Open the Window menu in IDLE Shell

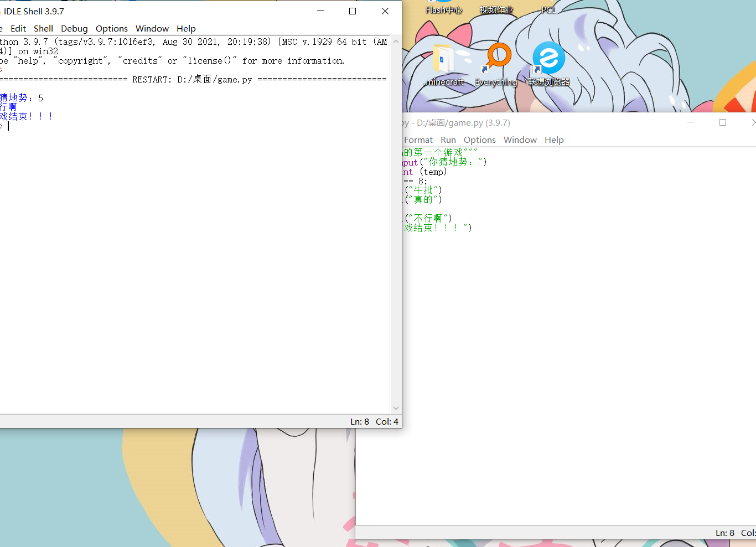pyautogui.click(x=152, y=29)
